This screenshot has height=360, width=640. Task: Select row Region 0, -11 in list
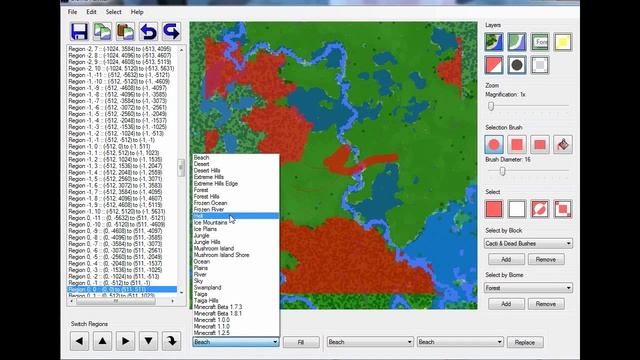tap(122, 218)
